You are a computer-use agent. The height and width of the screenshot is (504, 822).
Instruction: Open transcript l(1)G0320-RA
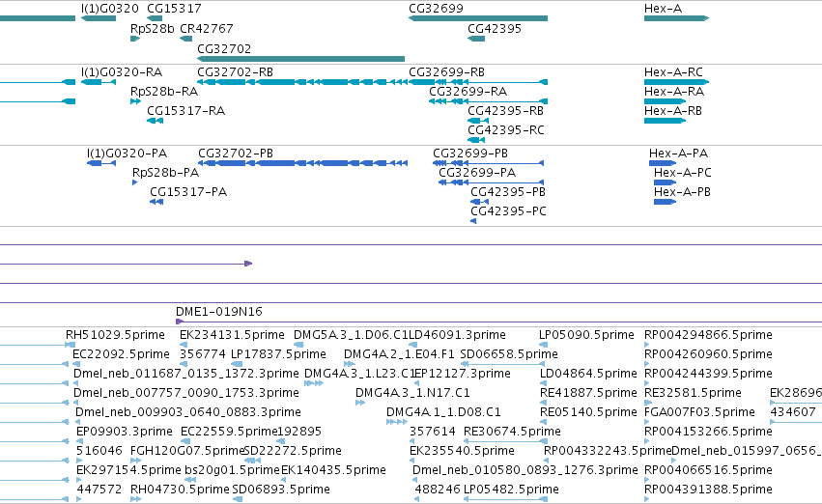(121, 72)
